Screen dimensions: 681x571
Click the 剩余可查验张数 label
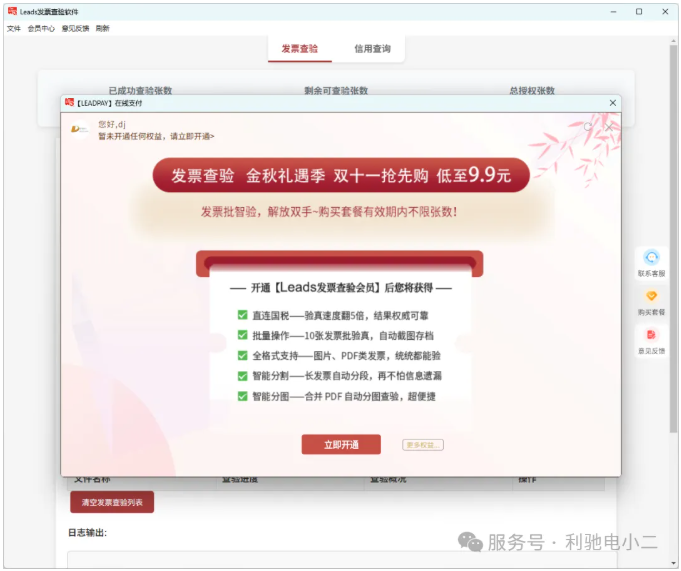(x=336, y=90)
